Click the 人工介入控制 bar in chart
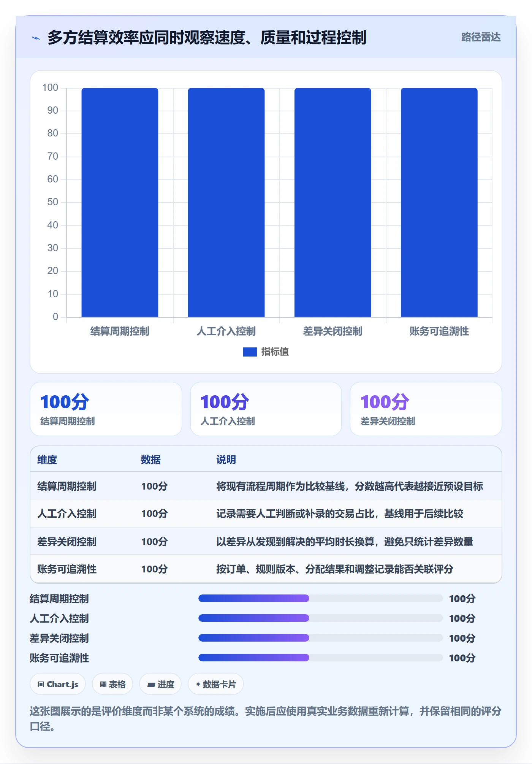Image resolution: width=532 pixels, height=764 pixels. coord(226,203)
